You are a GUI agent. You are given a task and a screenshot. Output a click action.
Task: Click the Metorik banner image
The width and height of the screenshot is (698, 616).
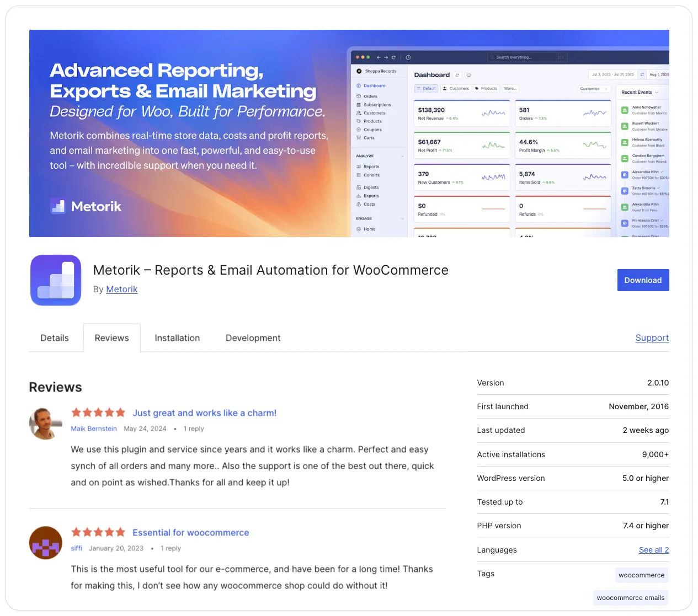[x=349, y=133]
